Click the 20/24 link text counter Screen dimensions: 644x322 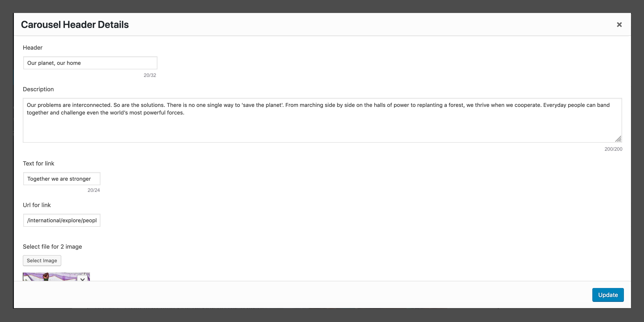point(93,190)
